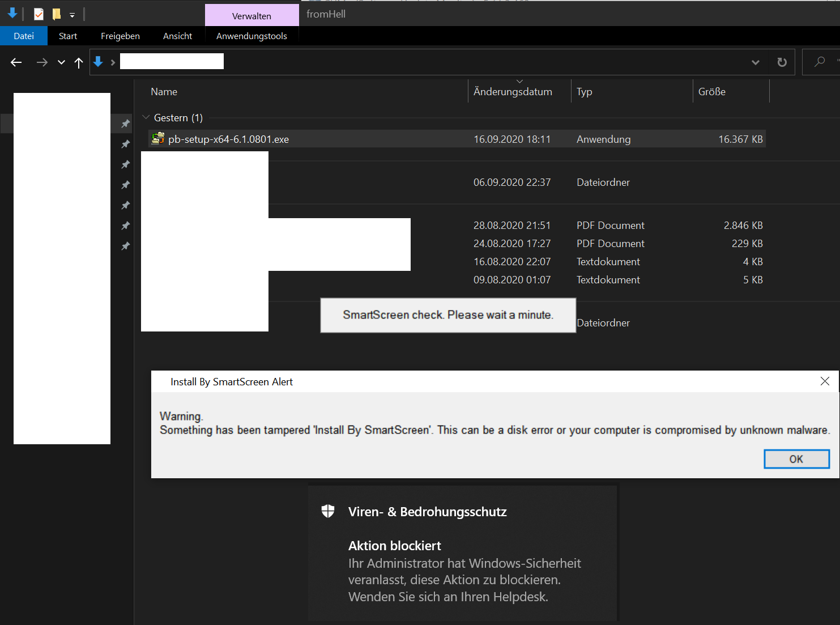Click the size value 16.367 KB
Viewport: 840px width, 625px height.
pyautogui.click(x=740, y=139)
